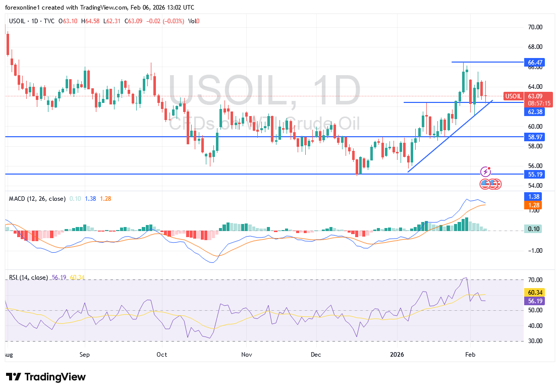Select the 55.19 support price label
Screen dimensions: 560x392
[535, 174]
